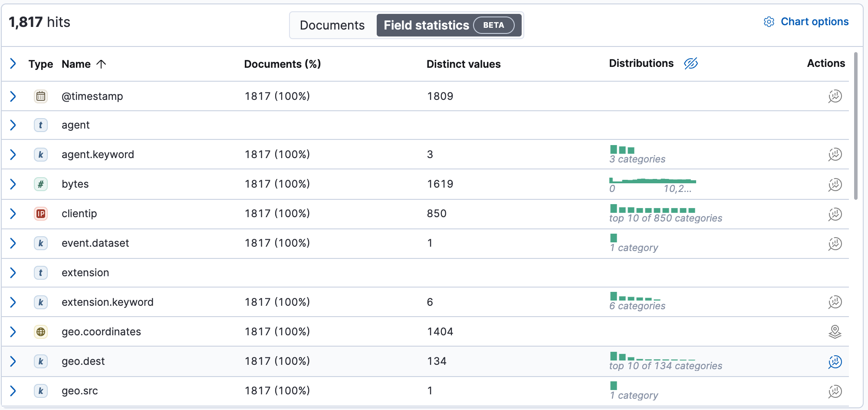Image resolution: width=868 pixels, height=410 pixels.
Task: Switch to the Documents tab
Action: pyautogui.click(x=332, y=25)
